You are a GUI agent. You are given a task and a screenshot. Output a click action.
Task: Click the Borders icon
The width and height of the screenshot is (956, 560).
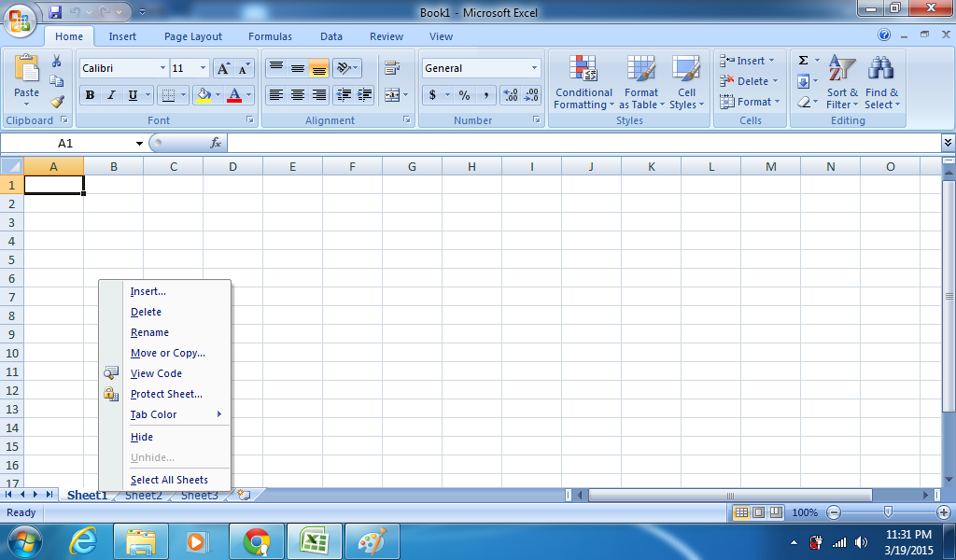[x=168, y=95]
